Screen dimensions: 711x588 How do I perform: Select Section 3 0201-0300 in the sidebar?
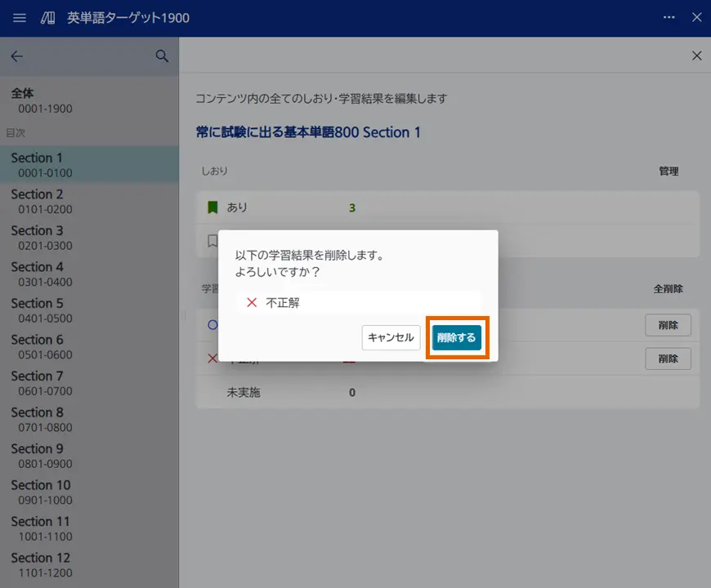(49, 238)
